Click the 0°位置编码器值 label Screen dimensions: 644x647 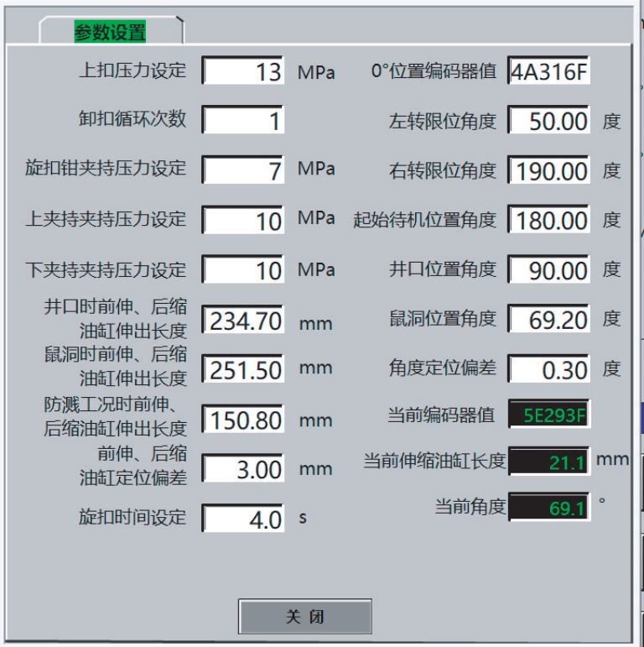pos(434,71)
